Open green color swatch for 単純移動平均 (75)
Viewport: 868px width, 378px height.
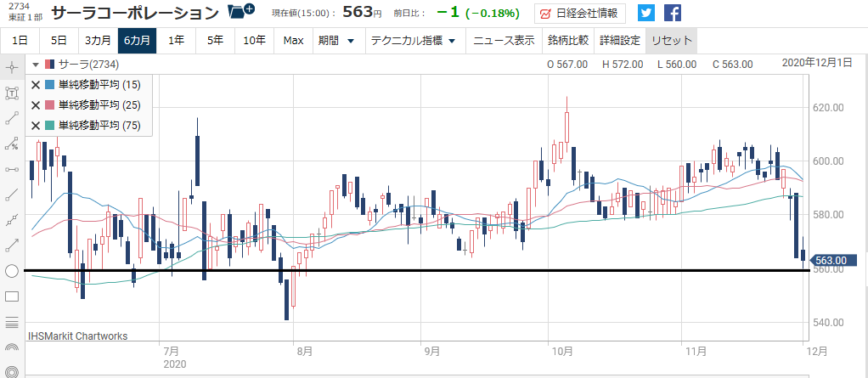pos(50,126)
